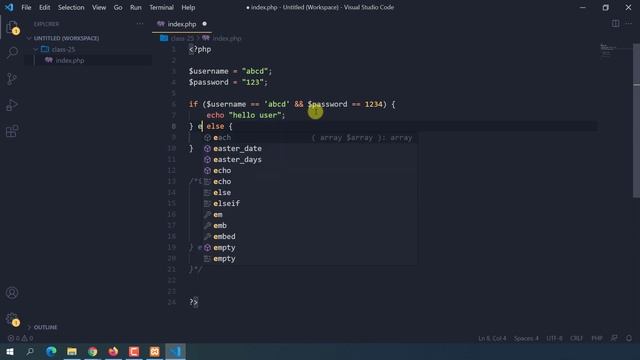Open Windows taskbar search
Image resolution: width=640 pixels, height=360 pixels.
(x=30, y=351)
